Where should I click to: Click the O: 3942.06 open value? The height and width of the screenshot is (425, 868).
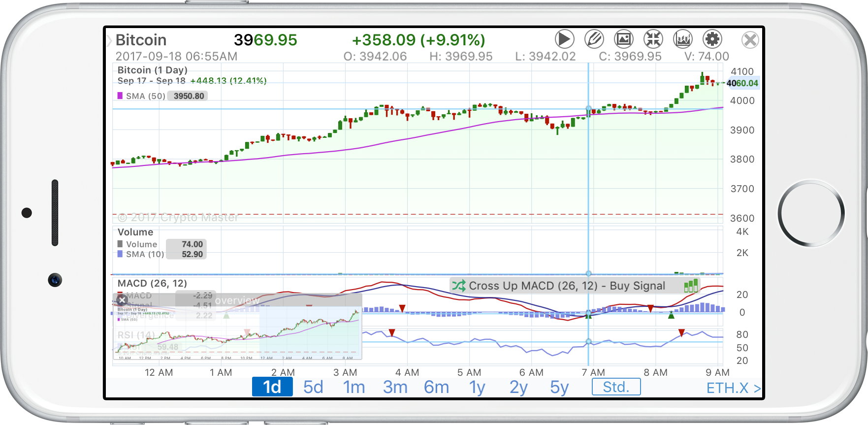coord(375,56)
